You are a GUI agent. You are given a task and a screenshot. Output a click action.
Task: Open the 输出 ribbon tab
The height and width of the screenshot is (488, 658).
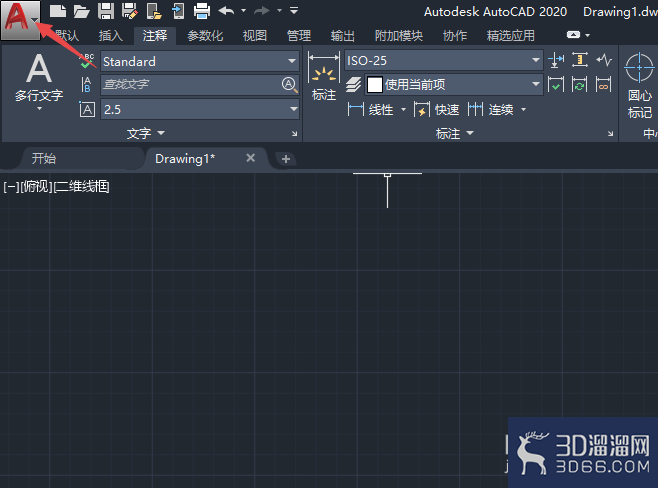343,36
